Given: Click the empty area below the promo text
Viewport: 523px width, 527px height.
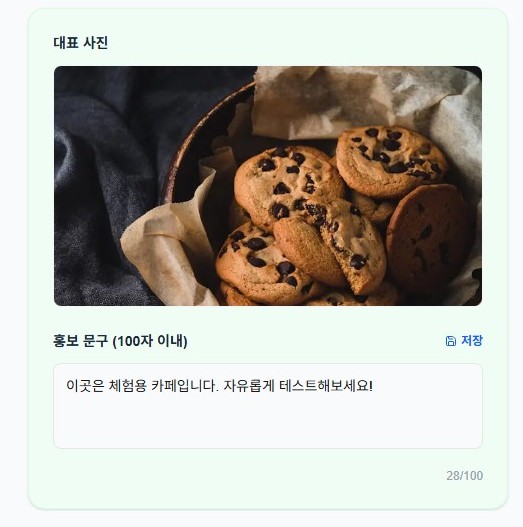Looking at the screenshot, I should [268, 423].
